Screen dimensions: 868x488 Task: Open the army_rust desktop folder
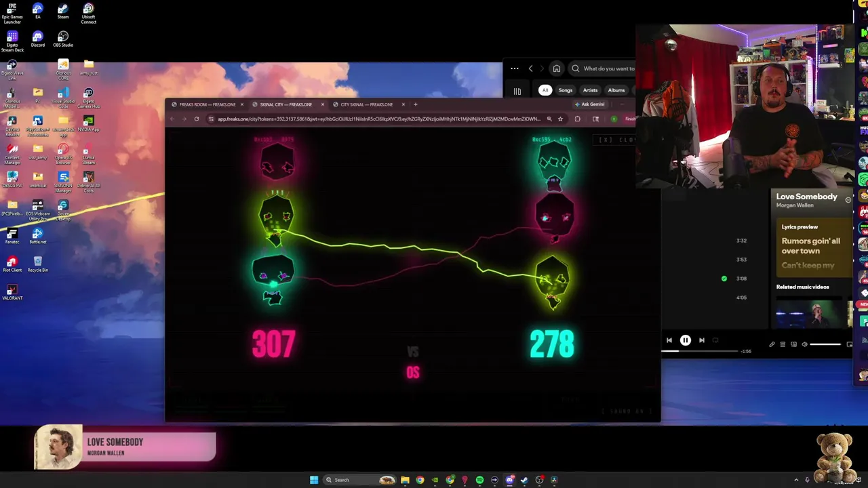(88, 67)
